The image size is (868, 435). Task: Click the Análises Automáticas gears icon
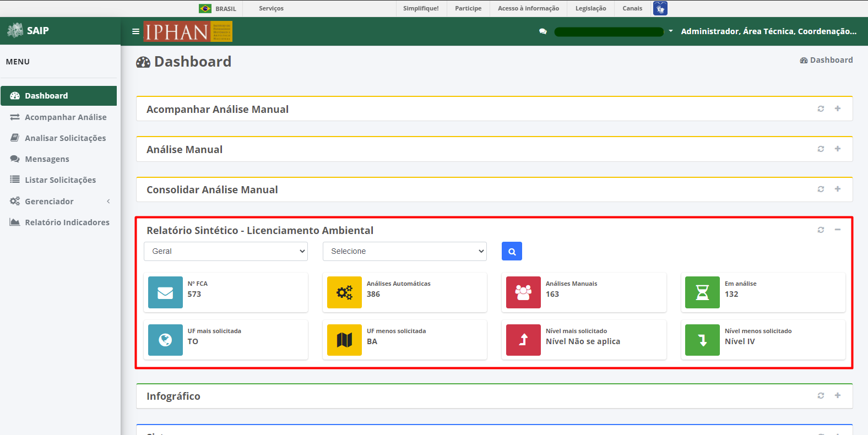344,292
